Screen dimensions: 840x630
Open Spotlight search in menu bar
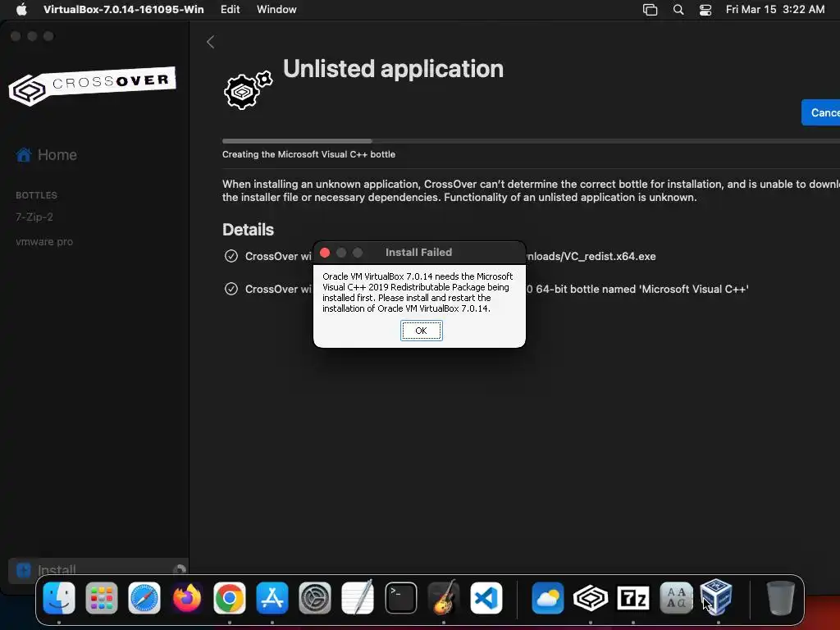tap(678, 10)
